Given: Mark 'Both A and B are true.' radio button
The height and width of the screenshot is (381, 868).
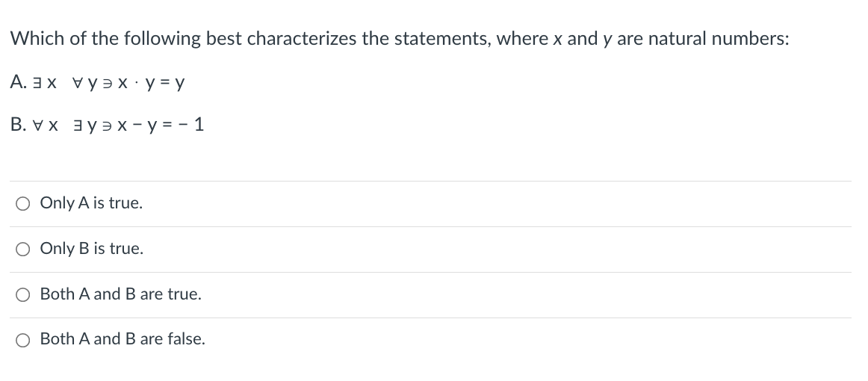Looking at the screenshot, I should coord(22,294).
